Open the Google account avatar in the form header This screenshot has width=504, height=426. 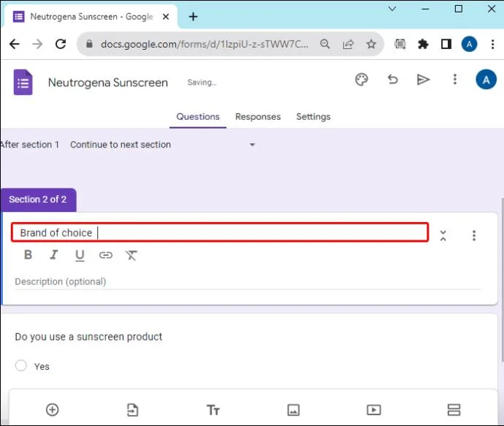tap(486, 80)
